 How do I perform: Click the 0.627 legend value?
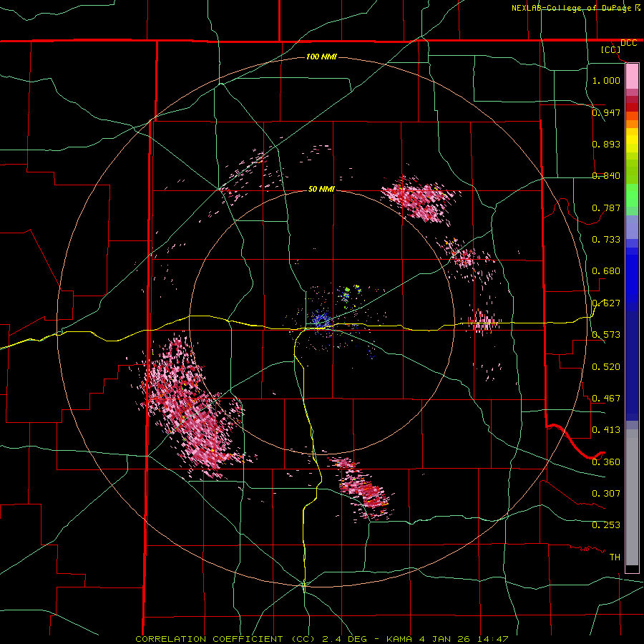[606, 303]
